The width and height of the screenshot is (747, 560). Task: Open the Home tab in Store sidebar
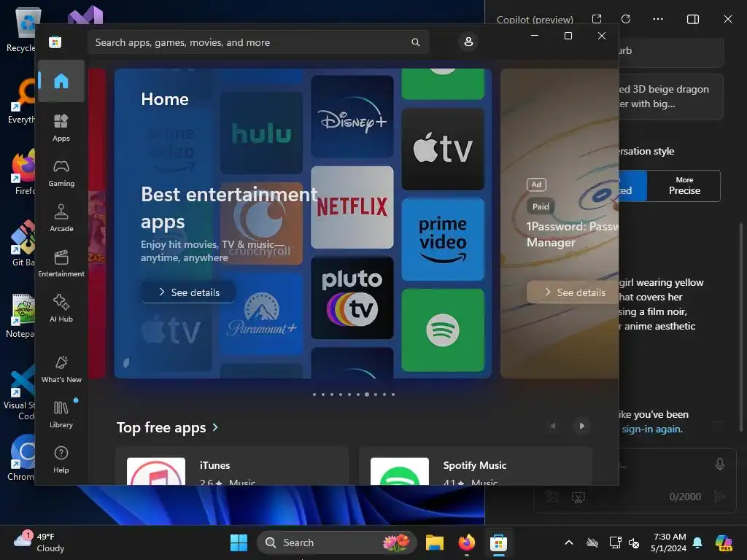61,81
